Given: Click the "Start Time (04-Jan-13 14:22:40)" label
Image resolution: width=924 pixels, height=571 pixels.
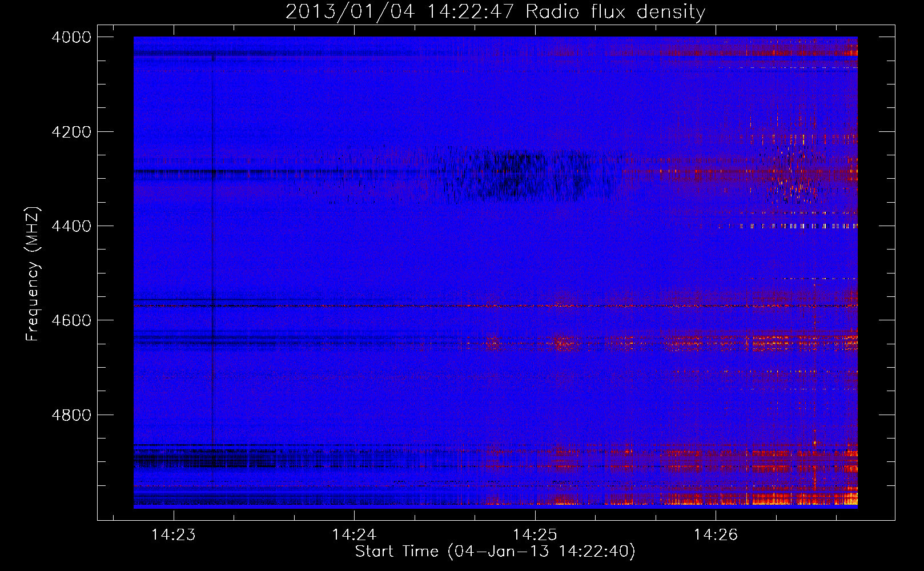Looking at the screenshot, I should tap(495, 552).
